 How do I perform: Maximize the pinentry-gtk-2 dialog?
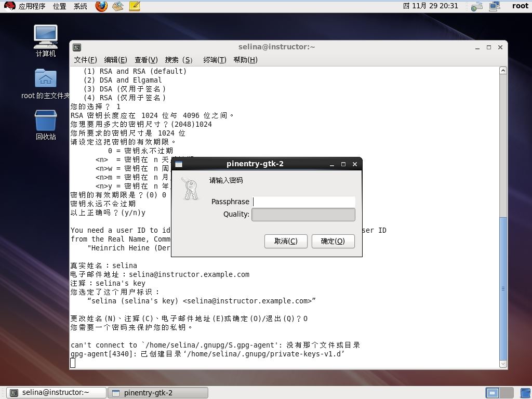click(343, 164)
